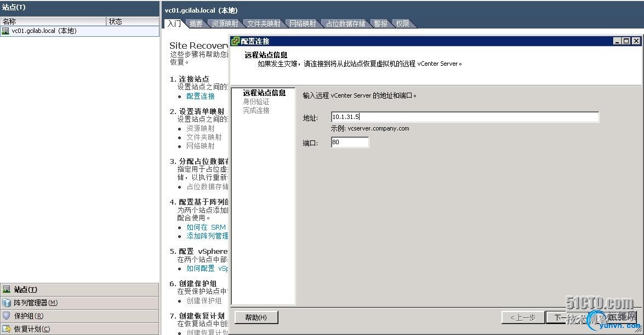
Task: Open the 保护组(R) navigation section
Action: click(79, 316)
